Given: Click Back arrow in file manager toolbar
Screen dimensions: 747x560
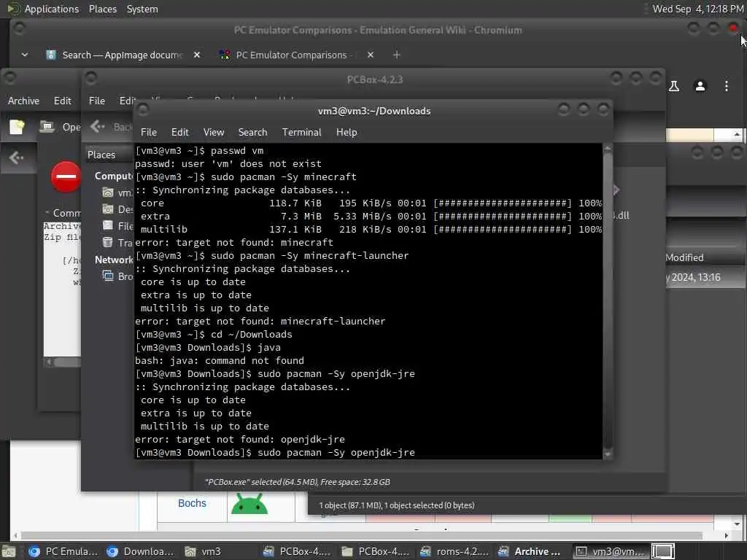Looking at the screenshot, I should click(x=98, y=126).
